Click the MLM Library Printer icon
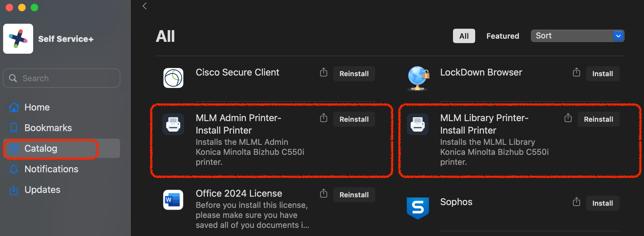The width and height of the screenshot is (644, 236). click(x=418, y=124)
